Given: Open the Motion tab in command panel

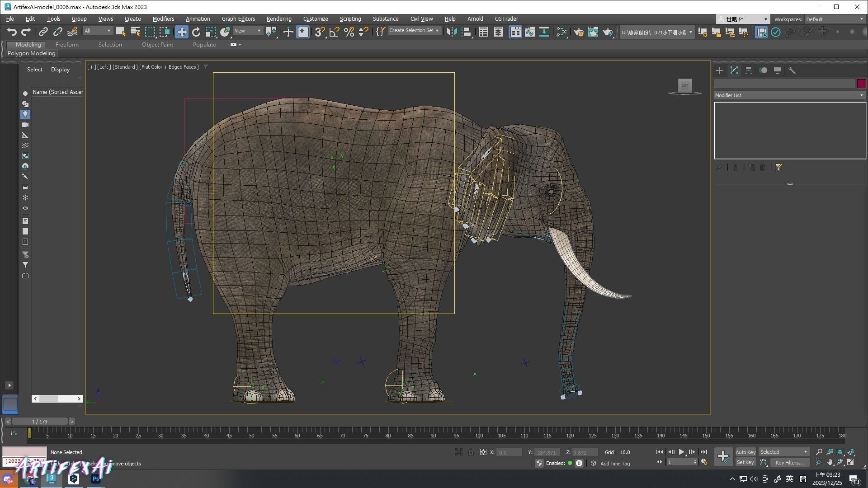Looking at the screenshot, I should (x=763, y=70).
